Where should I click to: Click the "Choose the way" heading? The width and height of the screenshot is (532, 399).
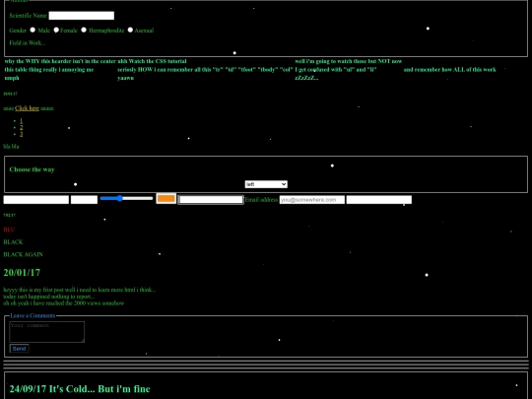32,169
